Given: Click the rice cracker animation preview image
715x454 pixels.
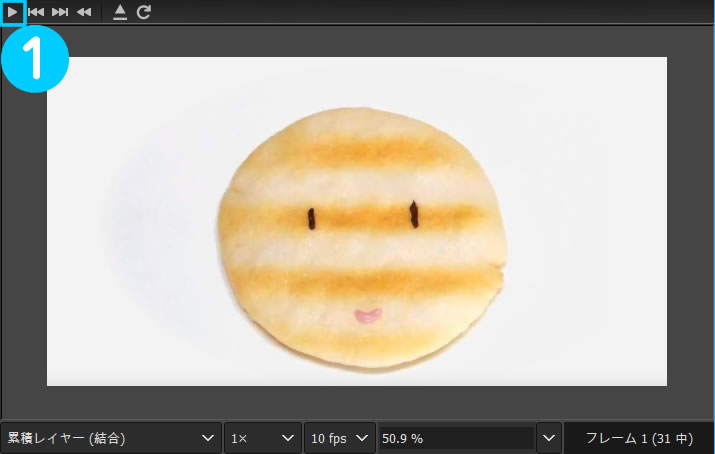Looking at the screenshot, I should tap(357, 221).
